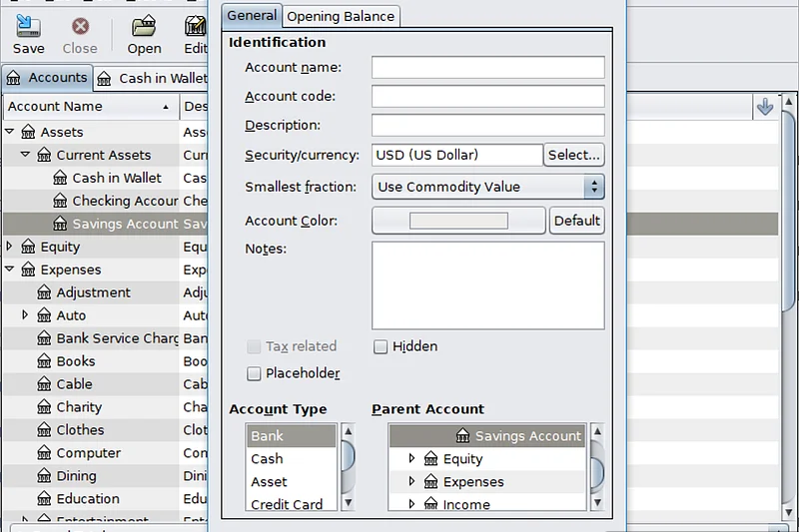
Task: Expand the Equity account in tree
Action: (10, 247)
